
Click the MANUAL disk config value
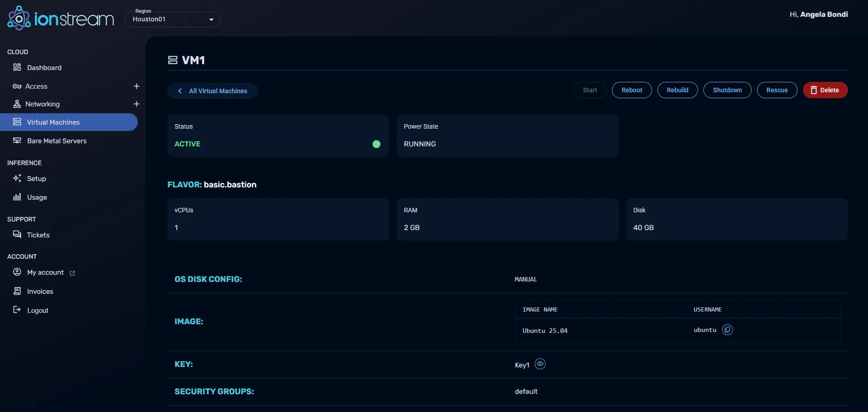[x=526, y=279]
